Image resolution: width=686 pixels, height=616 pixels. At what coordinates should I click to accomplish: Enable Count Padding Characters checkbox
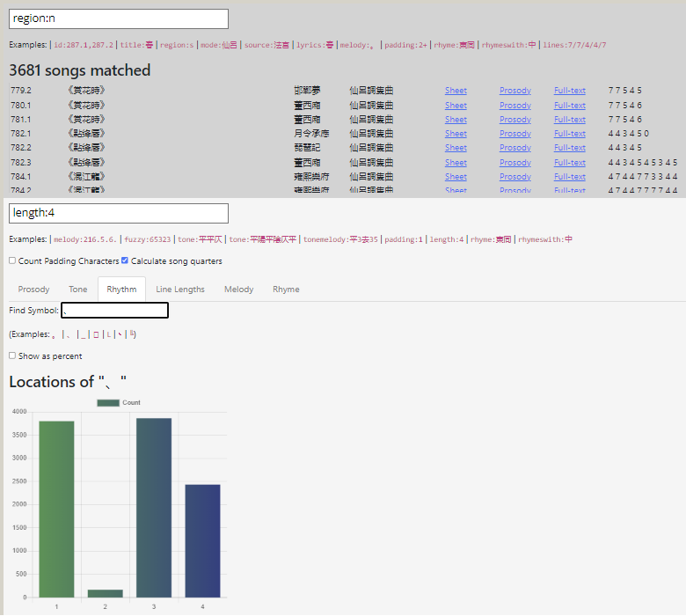[x=12, y=260]
